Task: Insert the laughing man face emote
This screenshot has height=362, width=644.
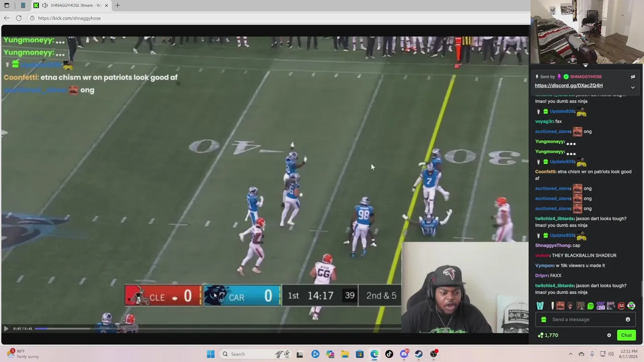Action: click(560, 306)
